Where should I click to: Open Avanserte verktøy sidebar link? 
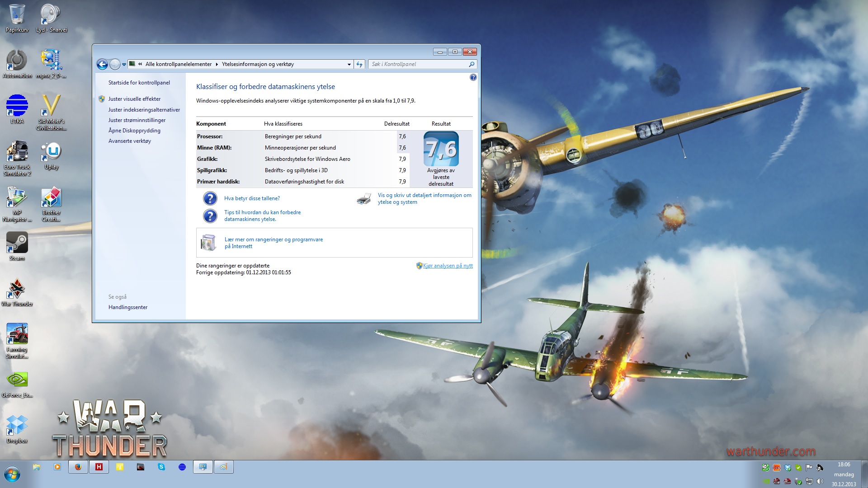(x=130, y=141)
